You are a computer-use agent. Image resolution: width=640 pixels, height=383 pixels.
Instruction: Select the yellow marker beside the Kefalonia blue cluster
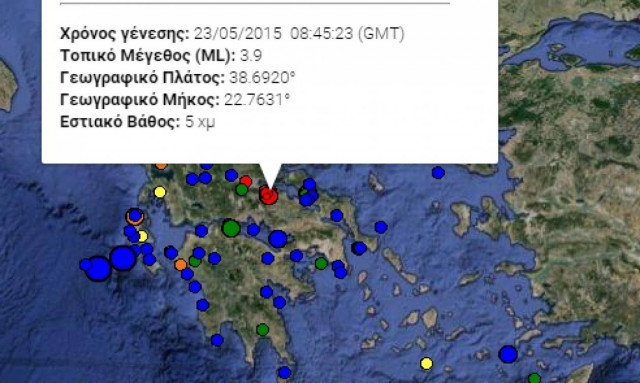point(142,236)
